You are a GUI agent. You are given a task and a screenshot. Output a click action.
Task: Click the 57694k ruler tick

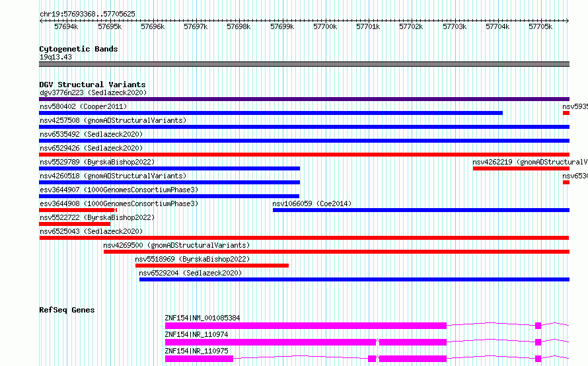click(66, 26)
